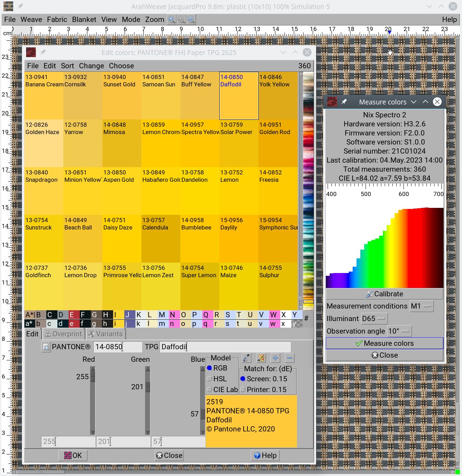Image resolution: width=462 pixels, height=476 pixels.
Task: Select the 14-0850 Daffodil swatch
Action: point(239,96)
